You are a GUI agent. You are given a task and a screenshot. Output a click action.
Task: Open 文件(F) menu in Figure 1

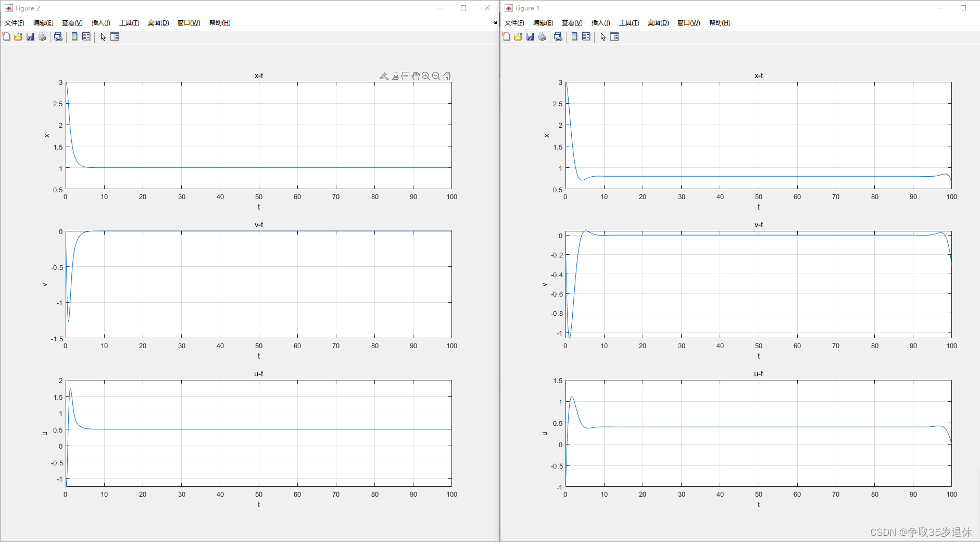(514, 23)
